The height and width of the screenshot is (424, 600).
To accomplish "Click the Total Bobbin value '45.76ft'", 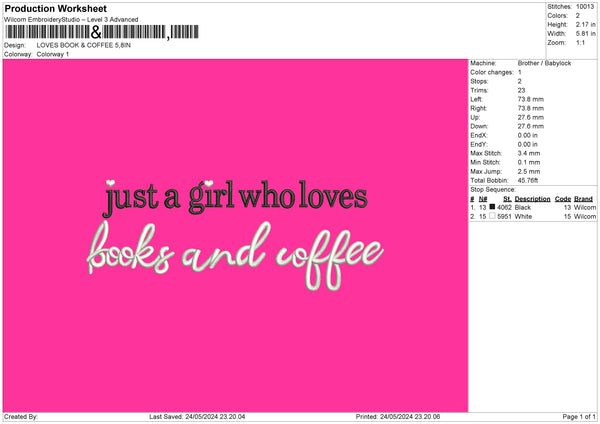I will tap(528, 181).
